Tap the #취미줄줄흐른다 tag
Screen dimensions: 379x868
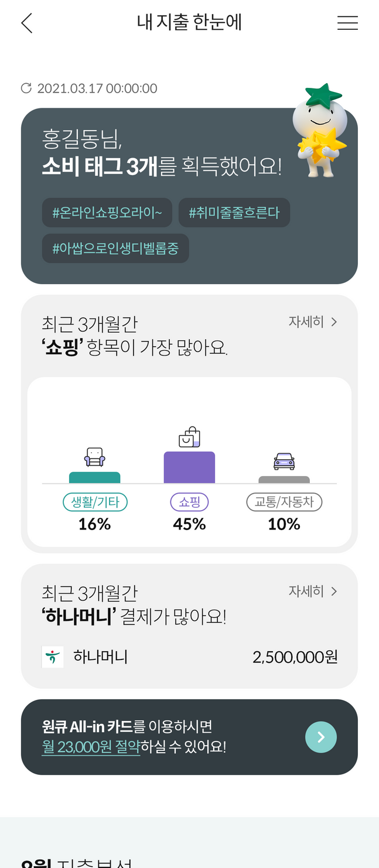point(234,212)
